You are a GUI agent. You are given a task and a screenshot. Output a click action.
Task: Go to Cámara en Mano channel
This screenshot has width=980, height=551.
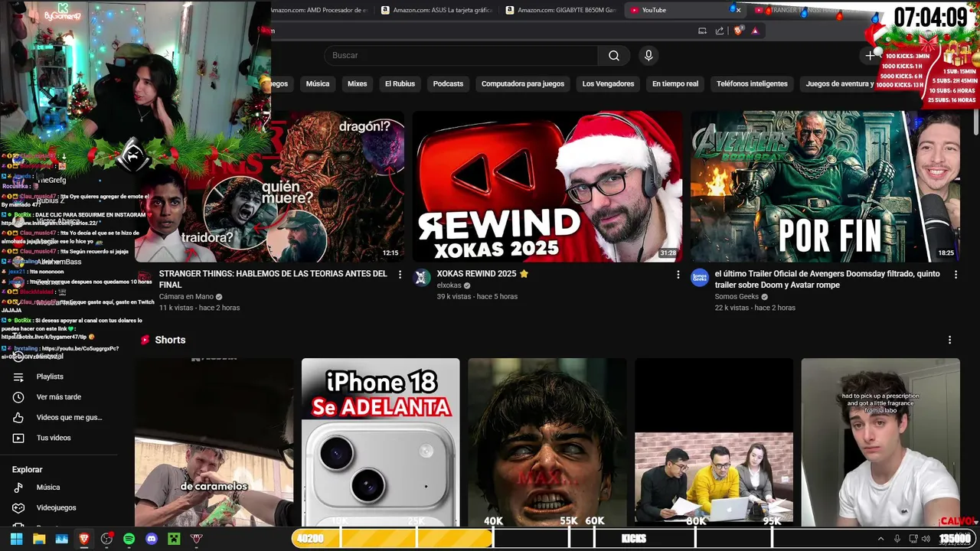click(x=186, y=297)
